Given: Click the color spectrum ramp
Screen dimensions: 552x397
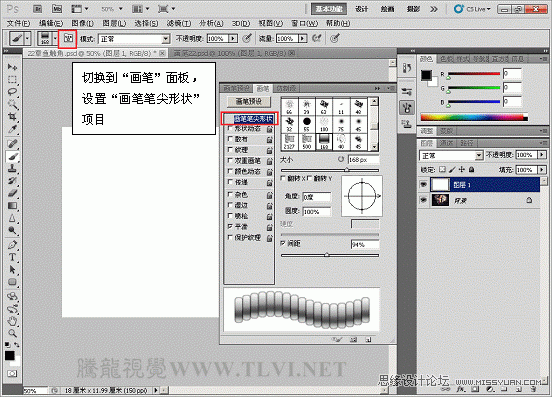Looking at the screenshot, I should coord(474,117).
